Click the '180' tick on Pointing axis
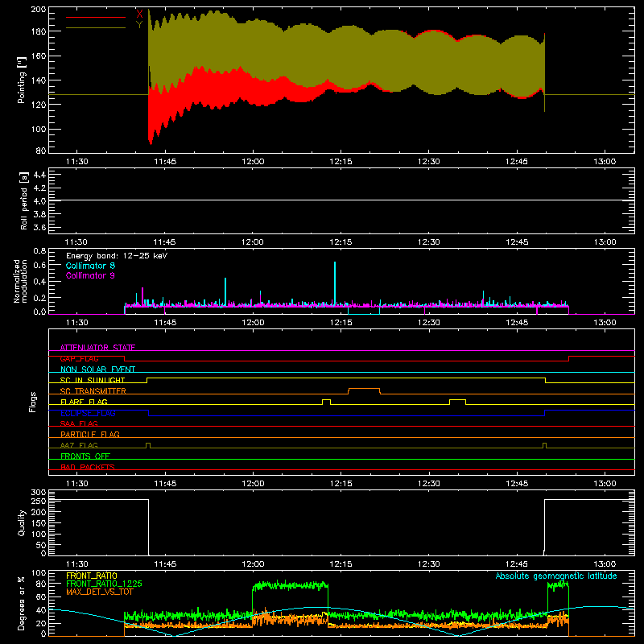 38,31
